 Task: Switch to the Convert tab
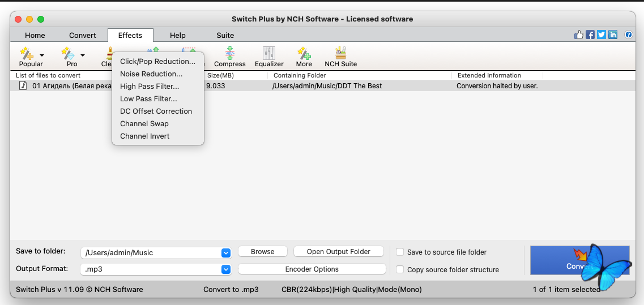pos(83,35)
